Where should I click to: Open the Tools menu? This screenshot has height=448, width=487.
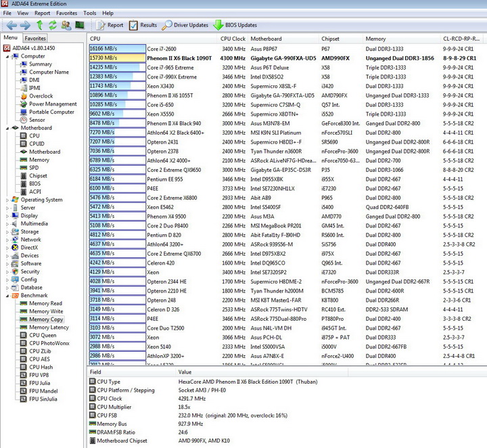tap(89, 13)
